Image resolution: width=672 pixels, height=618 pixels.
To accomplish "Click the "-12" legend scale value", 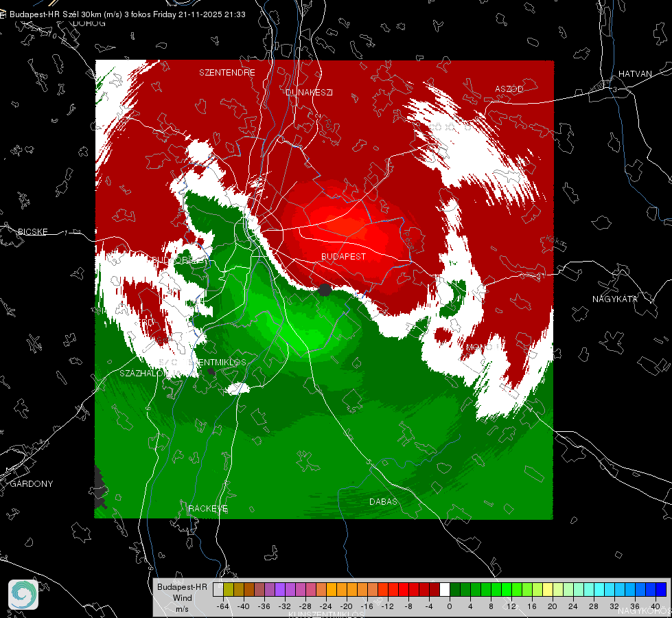I will [387, 606].
